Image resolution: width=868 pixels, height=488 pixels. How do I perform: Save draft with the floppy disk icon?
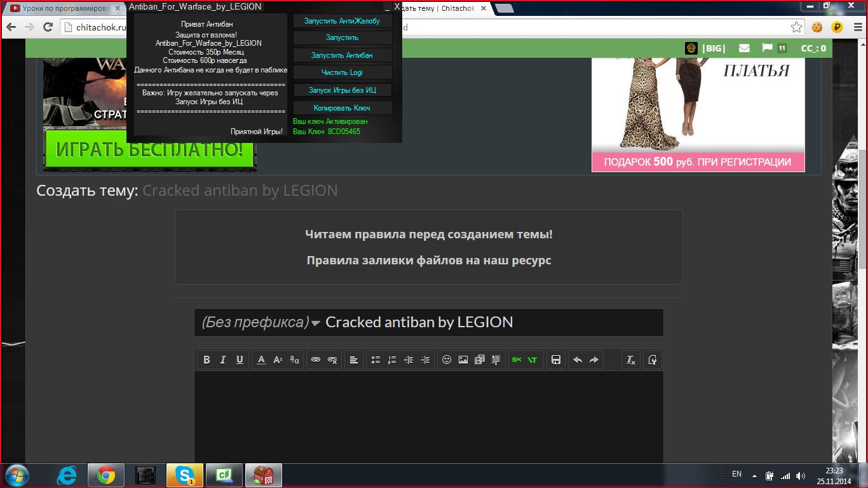556,360
